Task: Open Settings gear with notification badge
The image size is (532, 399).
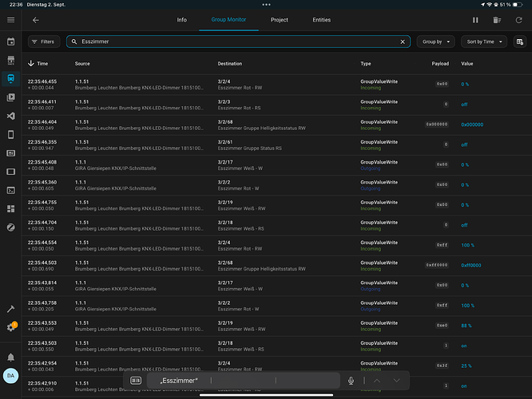Action: [x=11, y=327]
